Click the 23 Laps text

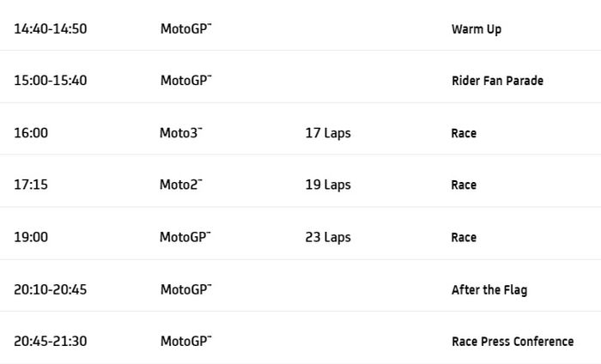[328, 237]
